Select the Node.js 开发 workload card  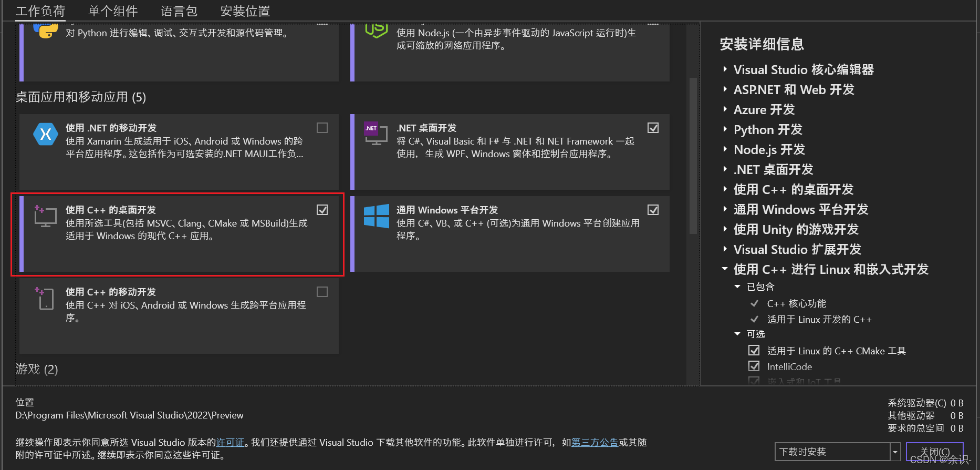[510, 52]
